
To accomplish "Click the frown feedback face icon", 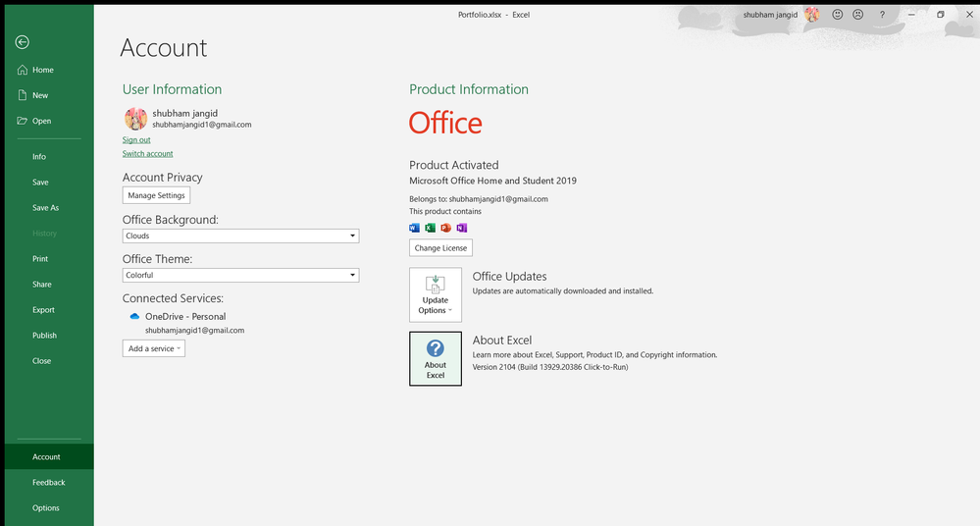I will click(858, 15).
